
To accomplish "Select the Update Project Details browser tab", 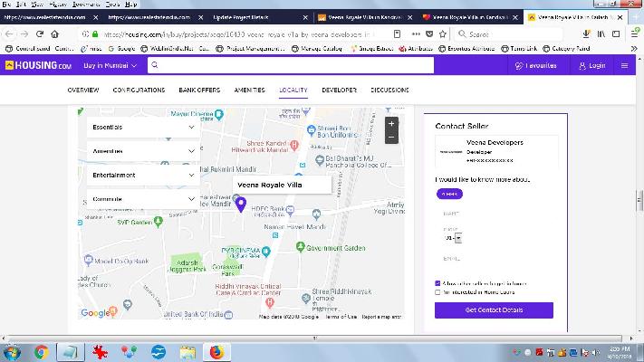I will (259, 17).
